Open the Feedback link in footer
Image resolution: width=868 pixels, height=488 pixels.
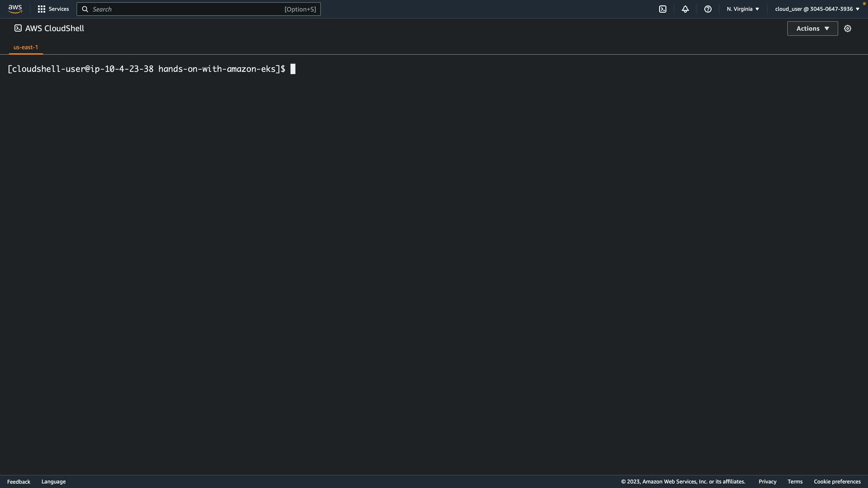[x=19, y=482]
